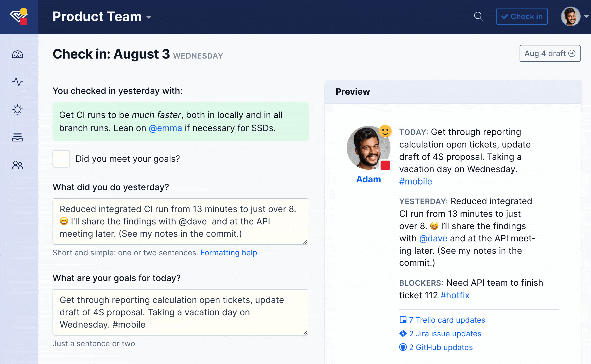Open the inbox tray sidebar icon
Screen dimensions: 591x364
coord(18,137)
